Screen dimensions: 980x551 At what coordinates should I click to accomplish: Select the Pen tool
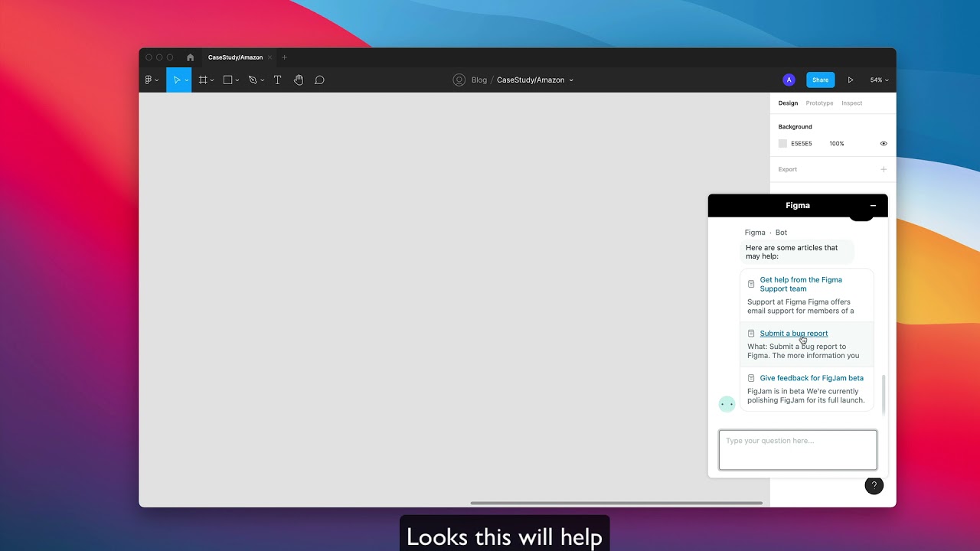[x=253, y=80]
